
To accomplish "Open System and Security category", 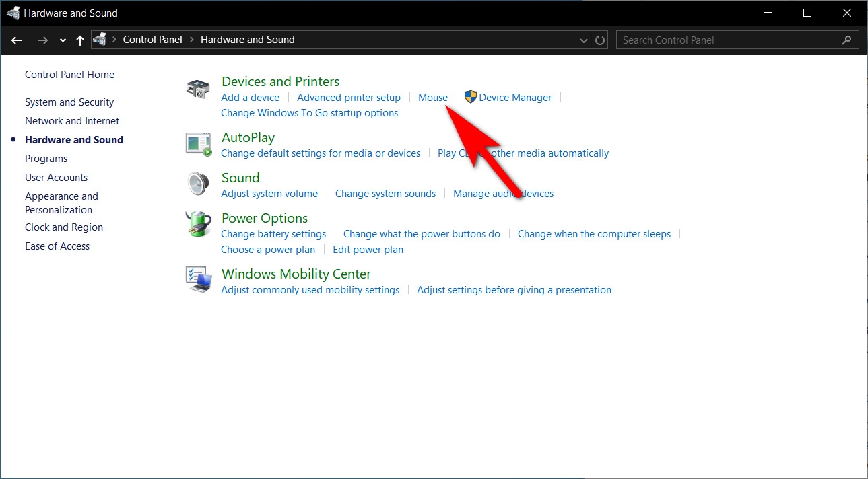I will coord(69,102).
